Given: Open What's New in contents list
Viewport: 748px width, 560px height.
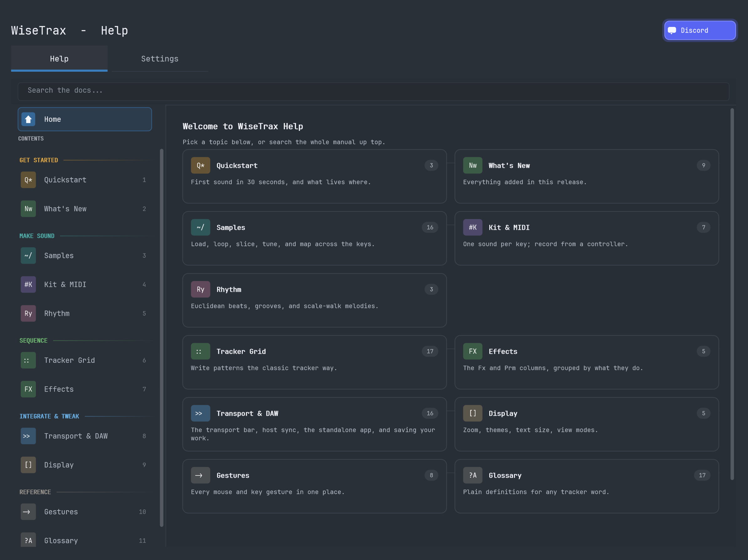Looking at the screenshot, I should click(85, 209).
